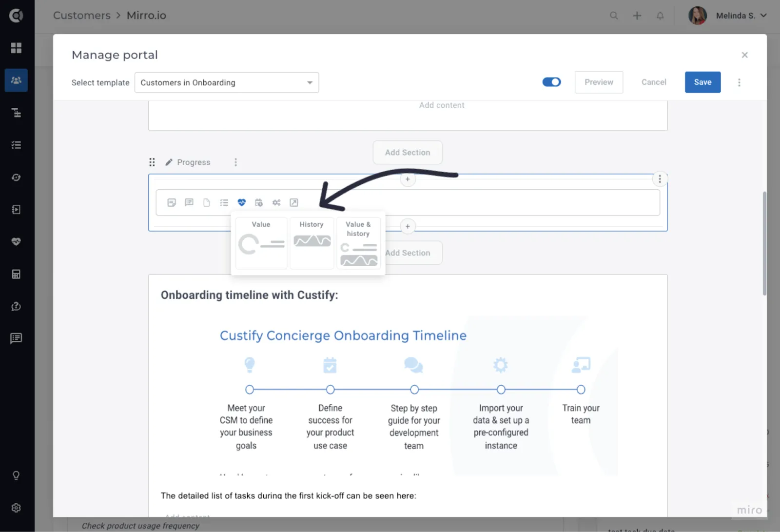Open the settings gear icon in sidebar
This screenshot has width=780, height=532.
[16, 508]
